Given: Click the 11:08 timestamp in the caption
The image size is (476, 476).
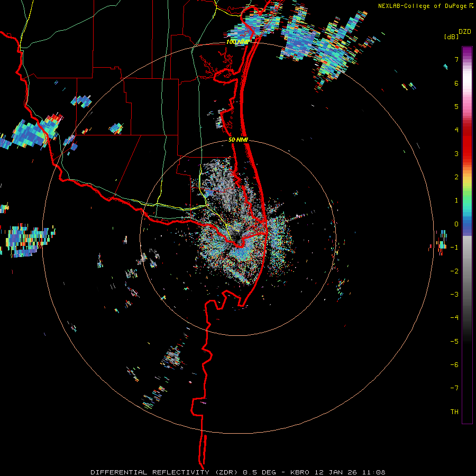Looking at the screenshot, I should 375,472.
